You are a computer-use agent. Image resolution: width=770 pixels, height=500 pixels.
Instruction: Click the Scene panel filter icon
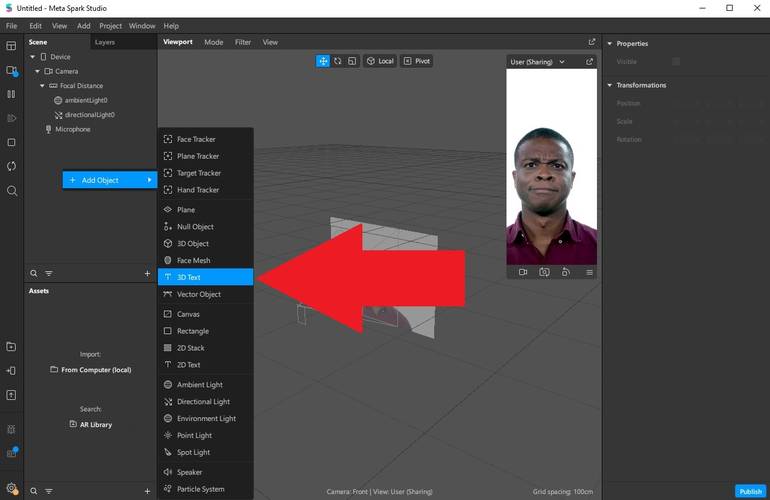tap(49, 274)
